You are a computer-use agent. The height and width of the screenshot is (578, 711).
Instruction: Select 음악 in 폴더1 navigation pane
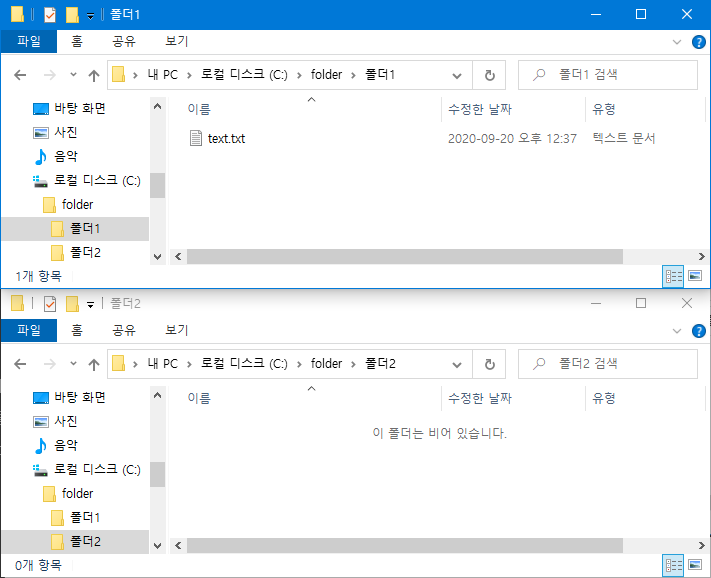pyautogui.click(x=66, y=156)
